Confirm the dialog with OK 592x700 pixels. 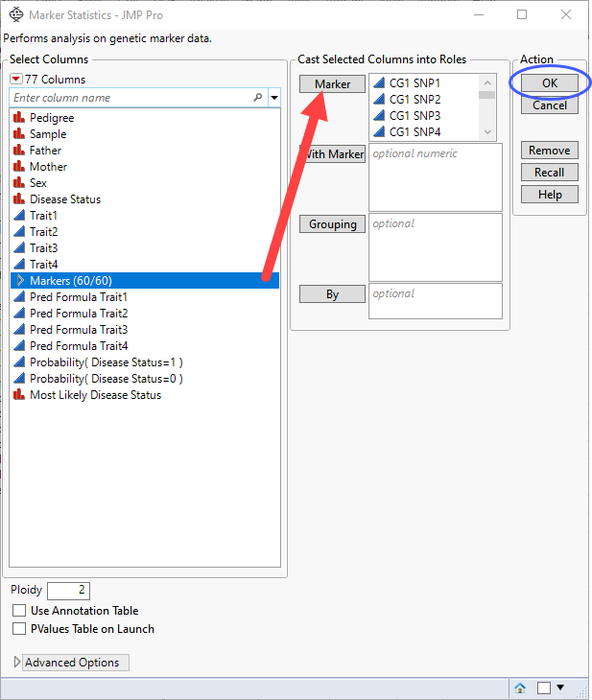pyautogui.click(x=550, y=83)
